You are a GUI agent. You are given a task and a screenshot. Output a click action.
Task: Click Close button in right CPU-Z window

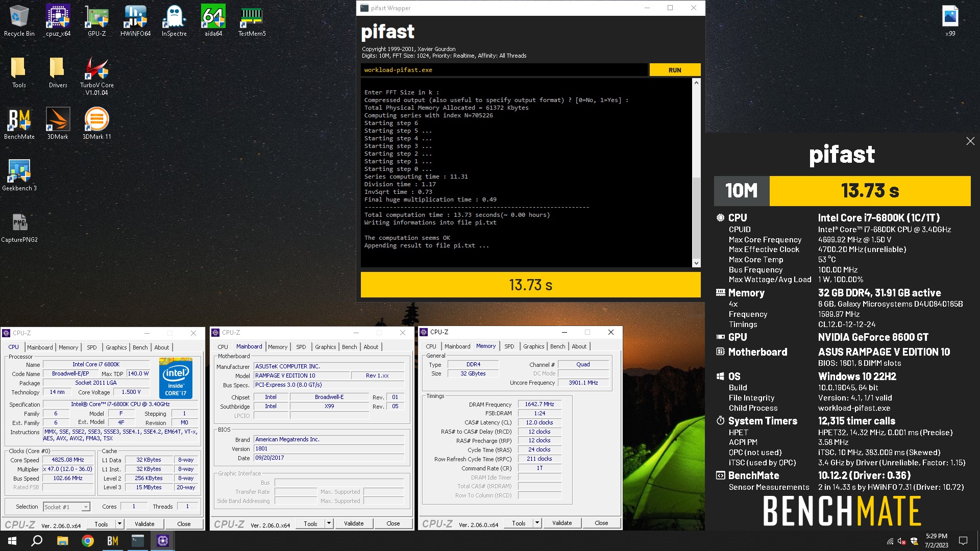[x=601, y=523]
